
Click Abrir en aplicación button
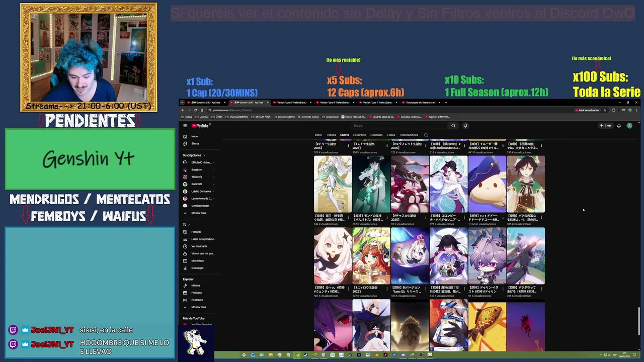click(587, 110)
